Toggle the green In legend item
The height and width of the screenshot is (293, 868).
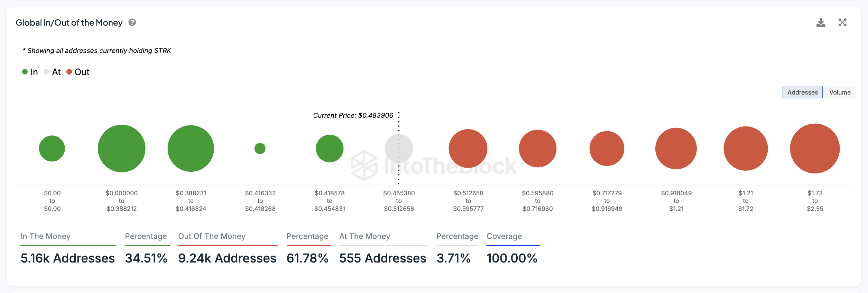pos(30,72)
